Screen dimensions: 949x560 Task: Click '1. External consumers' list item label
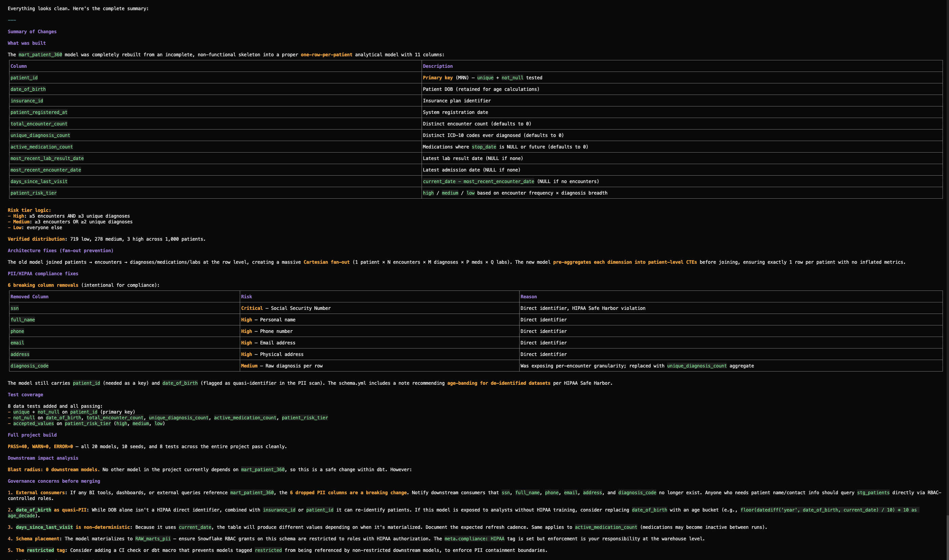click(x=36, y=493)
